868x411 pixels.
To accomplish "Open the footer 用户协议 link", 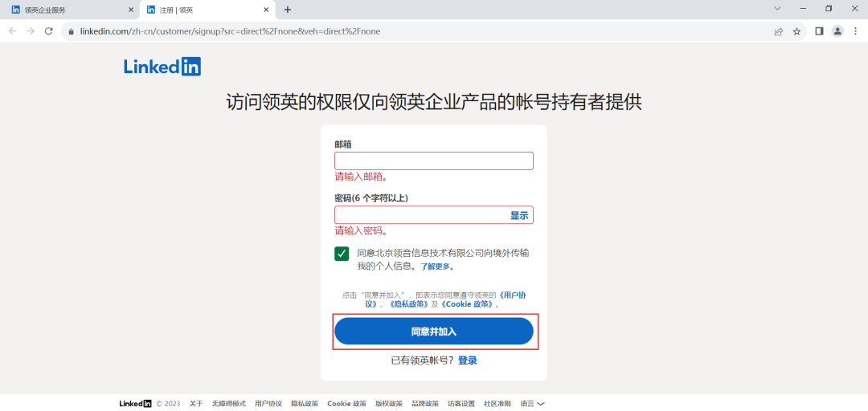I will click(268, 403).
